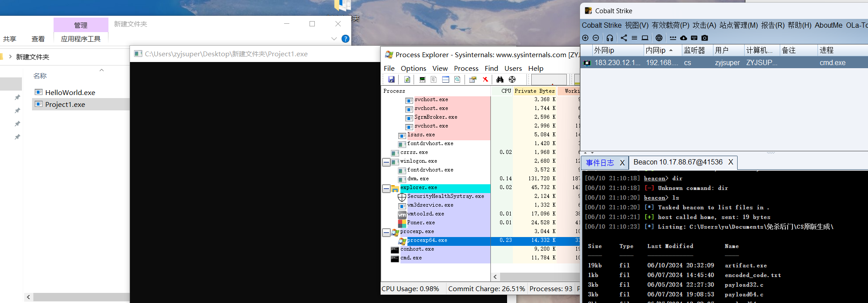Click the Cobalt Strike connect plus icon
868x303 pixels.
point(585,38)
